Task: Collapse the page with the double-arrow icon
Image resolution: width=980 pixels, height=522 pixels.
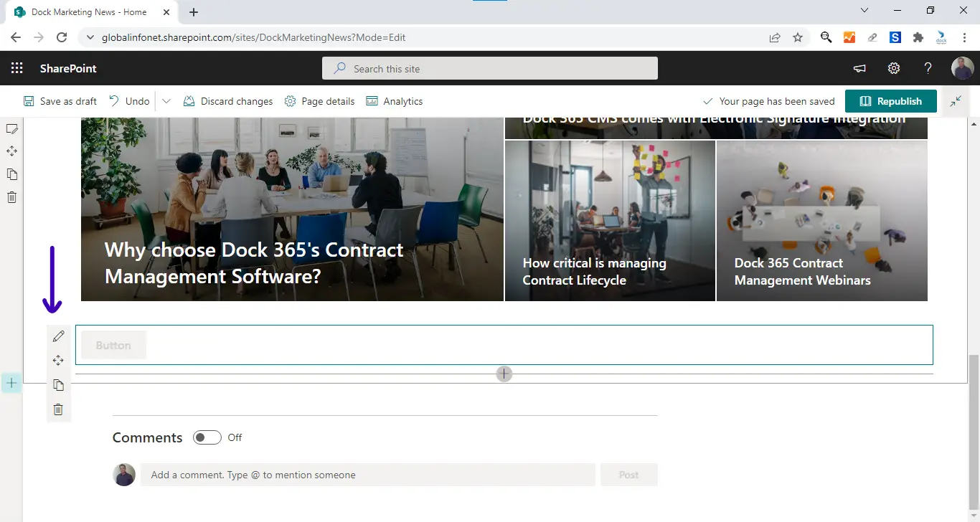Action: 956,101
